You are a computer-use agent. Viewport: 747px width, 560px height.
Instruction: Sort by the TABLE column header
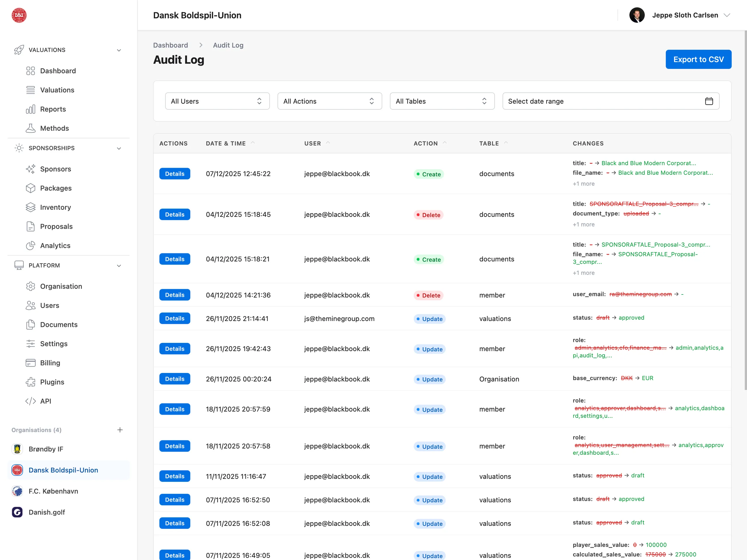(493, 143)
